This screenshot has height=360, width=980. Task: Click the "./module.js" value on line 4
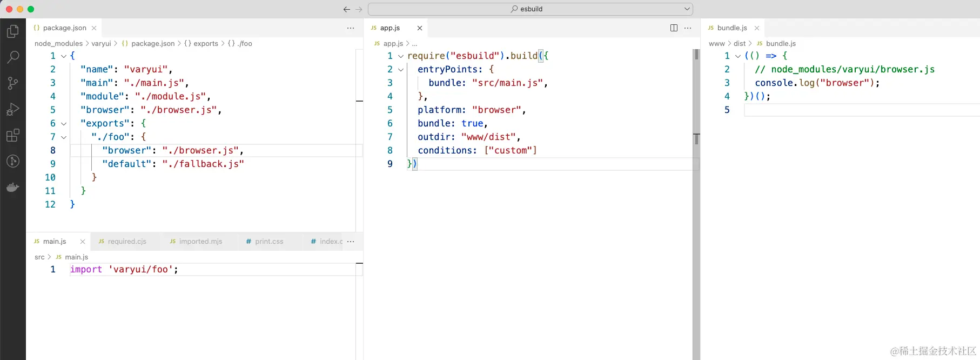tap(170, 96)
